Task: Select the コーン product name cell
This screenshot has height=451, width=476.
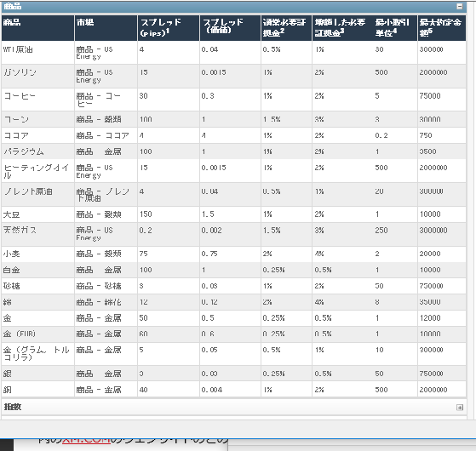Action: 37,119
